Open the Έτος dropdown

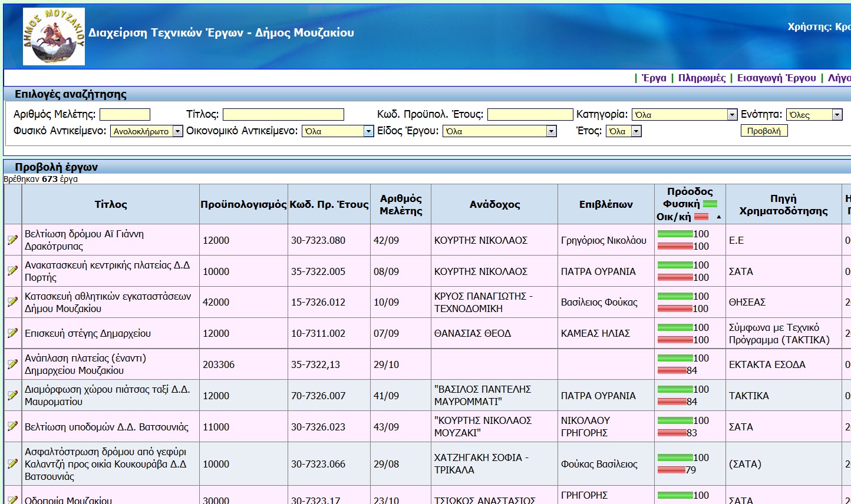tap(624, 131)
